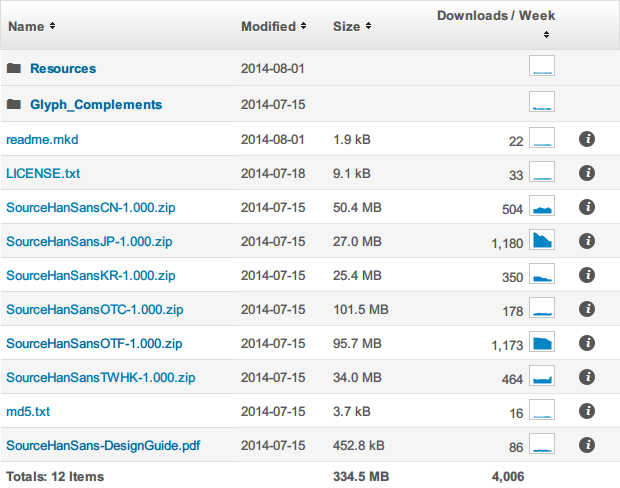Download SourceHanSansTWHK-1.000.zip
The height and width of the screenshot is (488, 620).
[x=101, y=378]
